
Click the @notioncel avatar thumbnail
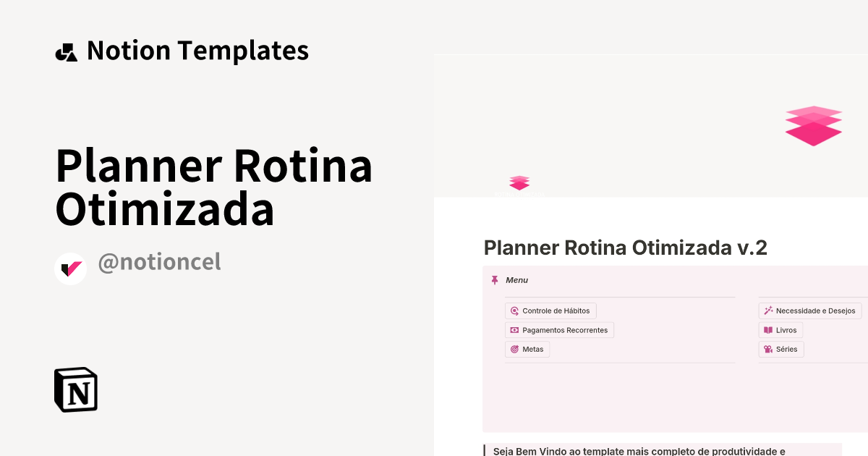point(70,269)
